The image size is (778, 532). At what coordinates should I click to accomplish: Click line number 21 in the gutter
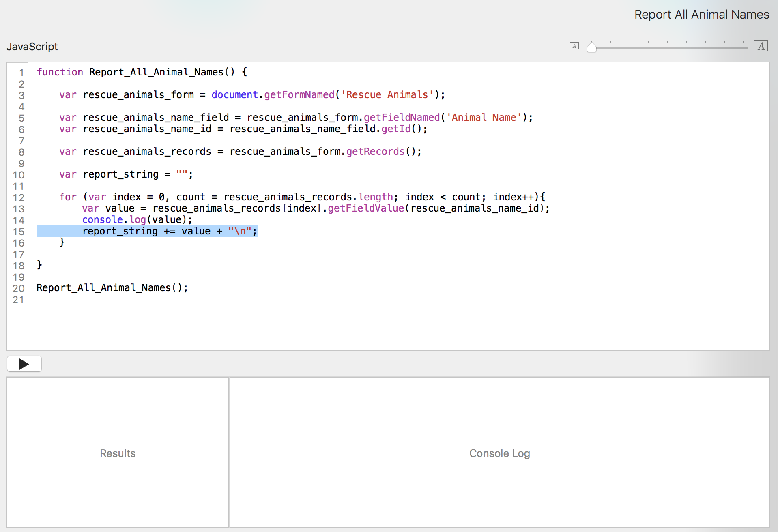pyautogui.click(x=19, y=300)
